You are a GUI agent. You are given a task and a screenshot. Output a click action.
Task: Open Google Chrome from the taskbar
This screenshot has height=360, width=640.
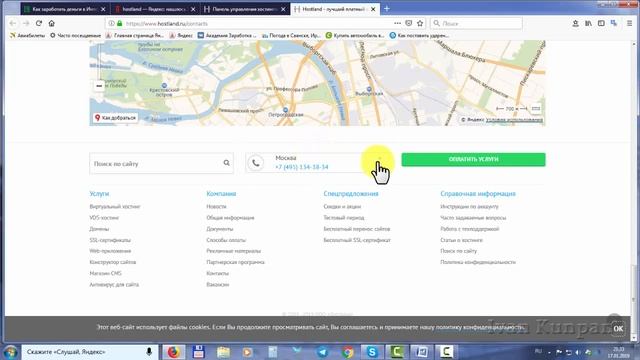348,352
